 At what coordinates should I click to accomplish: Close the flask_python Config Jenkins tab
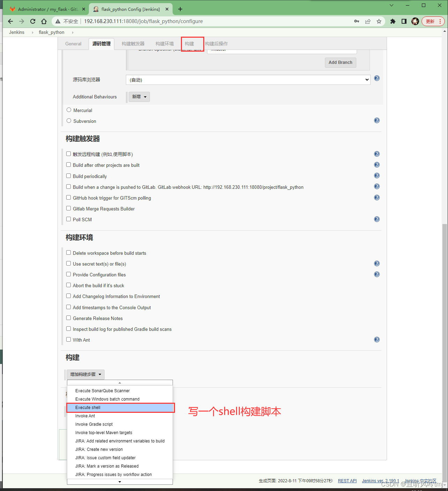click(x=167, y=9)
